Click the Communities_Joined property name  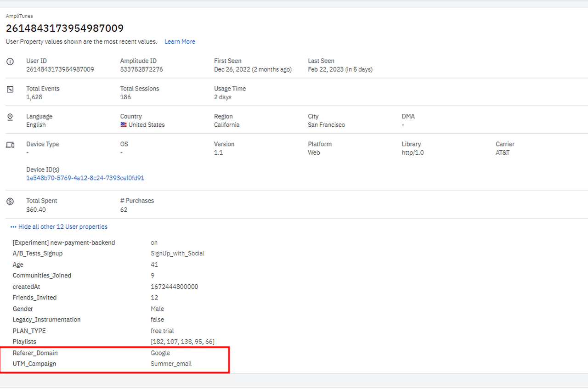42,276
